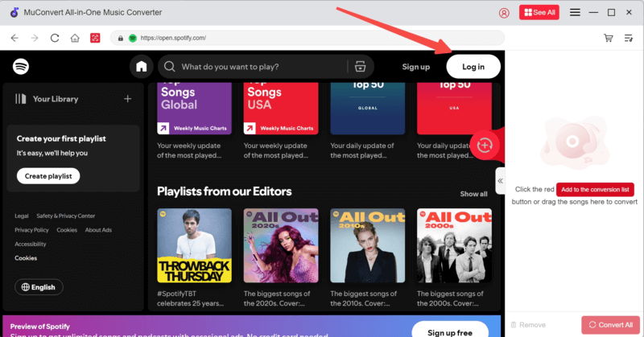
Task: Click the Remove button
Action: pyautogui.click(x=528, y=325)
